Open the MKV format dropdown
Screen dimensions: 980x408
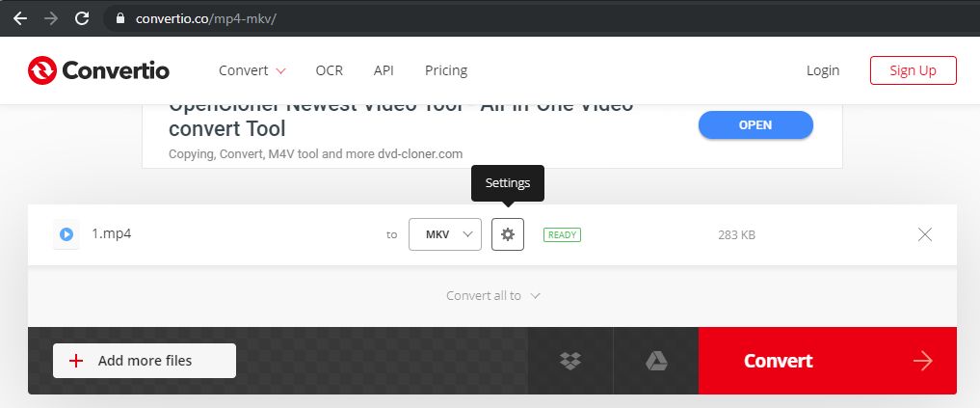pyautogui.click(x=445, y=234)
